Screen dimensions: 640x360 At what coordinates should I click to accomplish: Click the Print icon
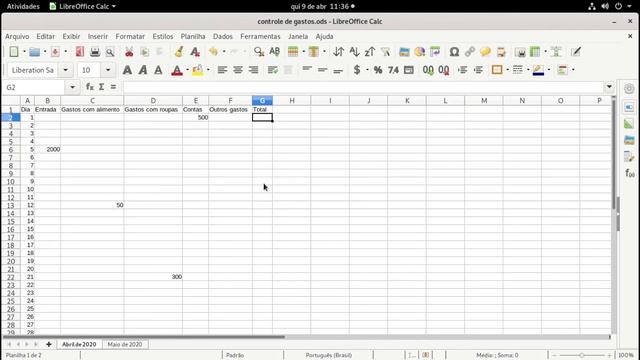tap(95, 52)
